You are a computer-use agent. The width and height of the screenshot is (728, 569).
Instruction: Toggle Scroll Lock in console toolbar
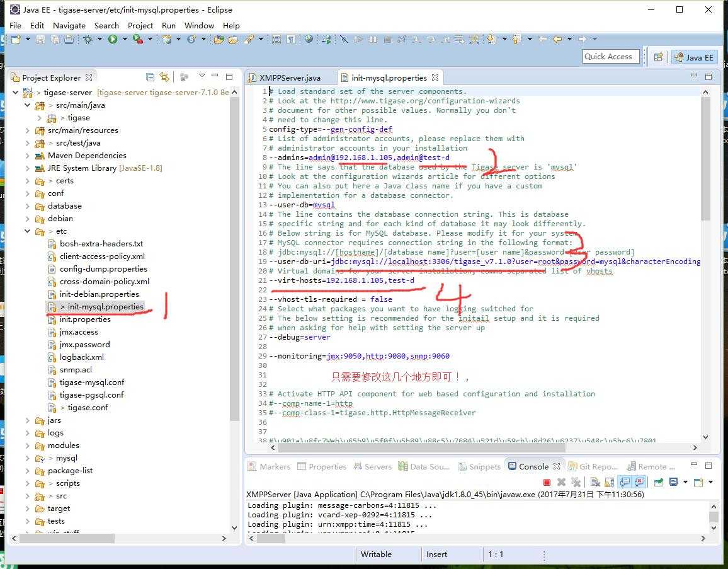click(610, 482)
